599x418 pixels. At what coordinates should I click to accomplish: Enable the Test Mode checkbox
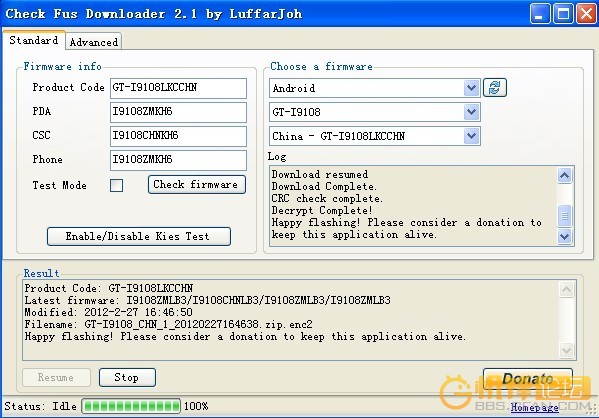click(117, 186)
